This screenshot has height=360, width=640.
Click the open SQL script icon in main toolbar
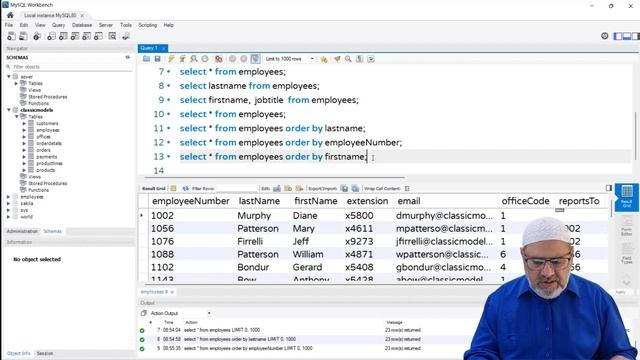[x=23, y=36]
